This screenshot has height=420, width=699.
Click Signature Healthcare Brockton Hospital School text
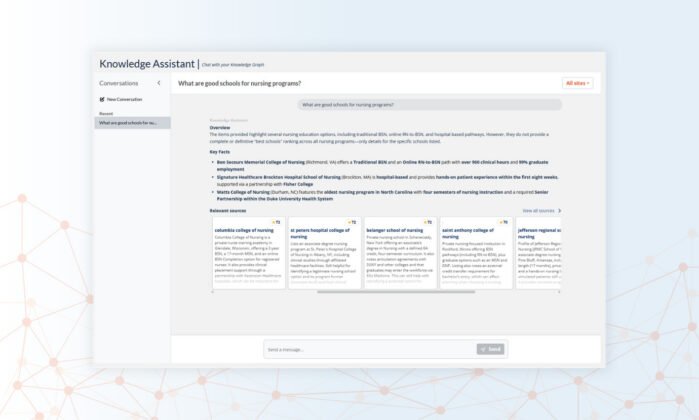tap(279, 177)
